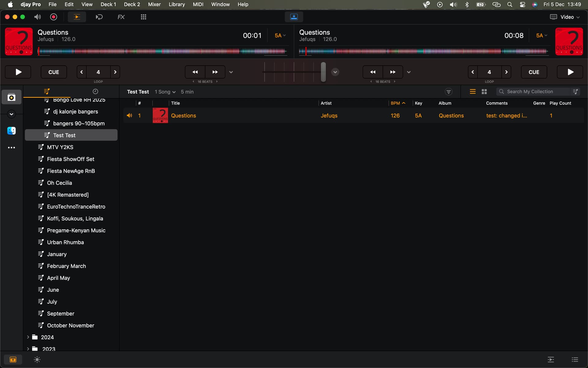Switch to the history tab in the sidebar
The height and width of the screenshot is (368, 588).
pos(95,91)
